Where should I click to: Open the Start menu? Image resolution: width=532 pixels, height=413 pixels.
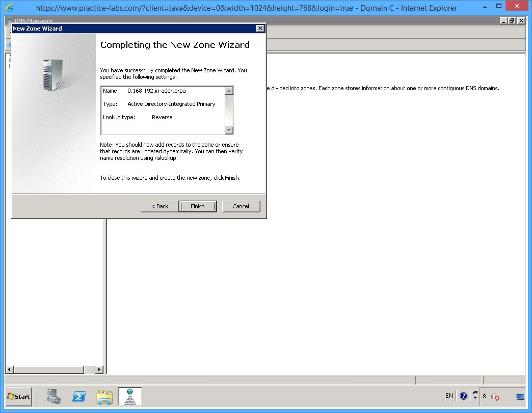[18, 397]
